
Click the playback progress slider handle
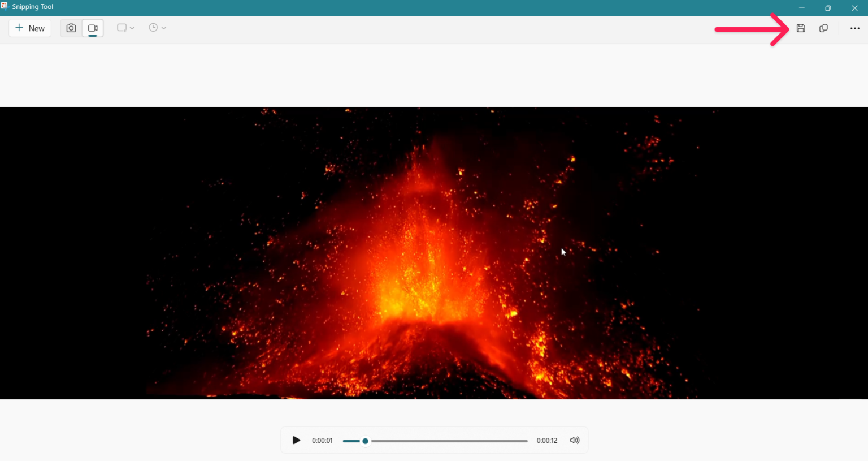pos(365,441)
